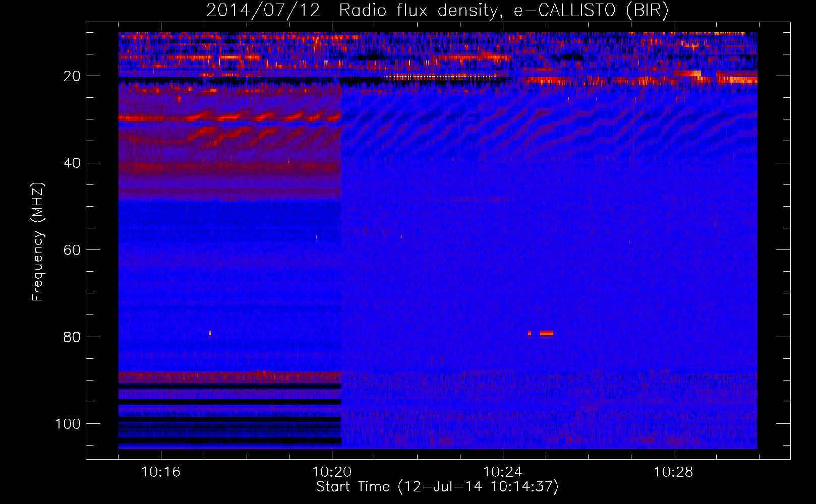The height and width of the screenshot is (504, 816).
Task: Click the 80 MHz frequency tick label
Action: point(72,337)
